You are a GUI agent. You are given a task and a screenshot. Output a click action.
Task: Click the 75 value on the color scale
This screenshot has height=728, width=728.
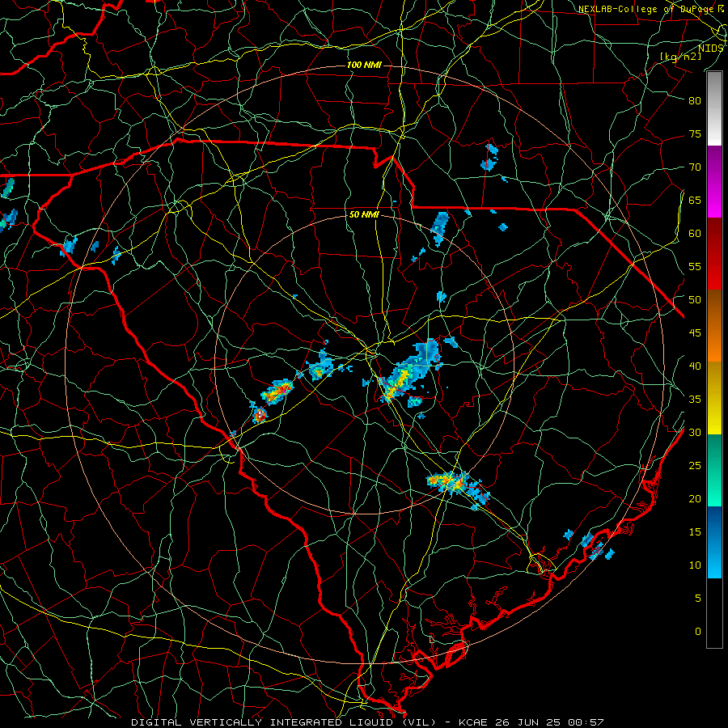click(x=695, y=134)
